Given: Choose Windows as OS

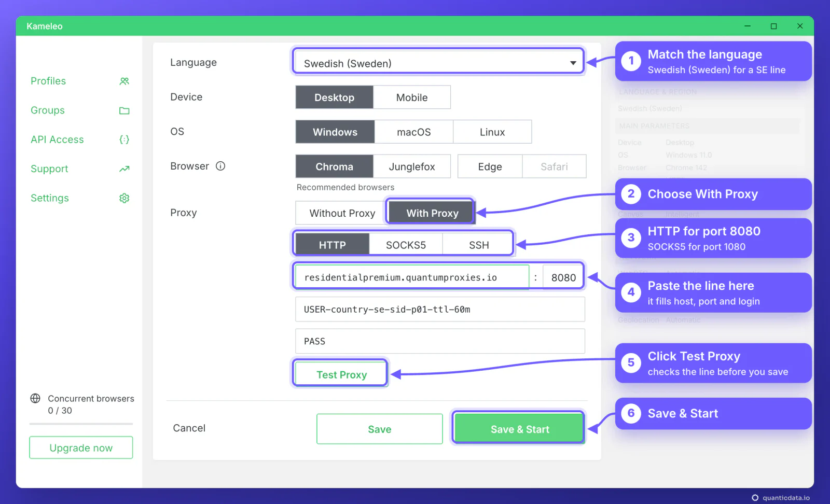Looking at the screenshot, I should point(335,132).
